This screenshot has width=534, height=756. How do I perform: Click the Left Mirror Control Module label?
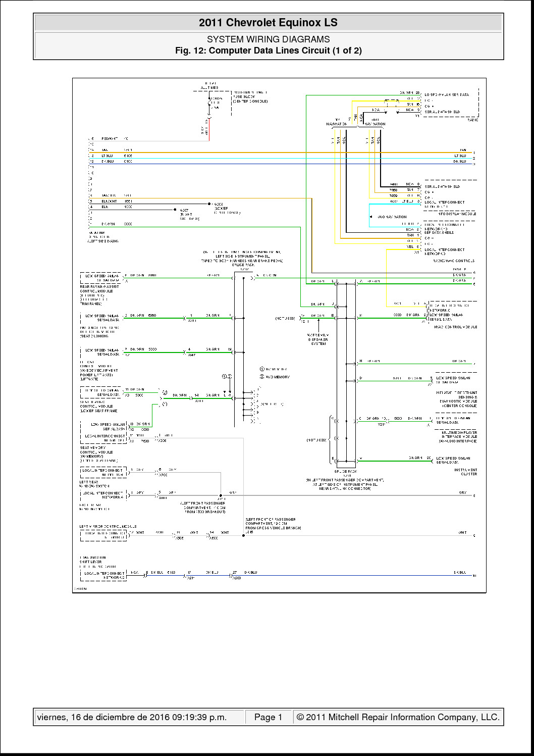coord(108,526)
